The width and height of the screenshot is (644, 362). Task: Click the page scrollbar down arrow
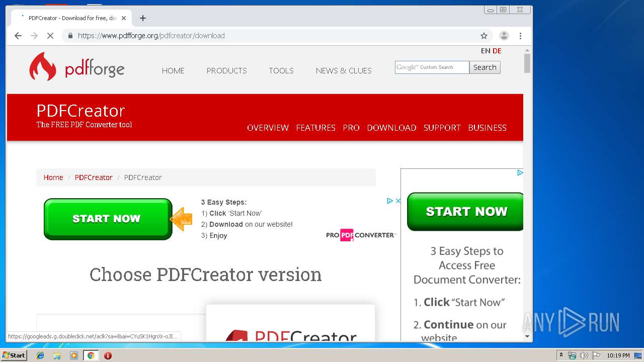coord(527,336)
